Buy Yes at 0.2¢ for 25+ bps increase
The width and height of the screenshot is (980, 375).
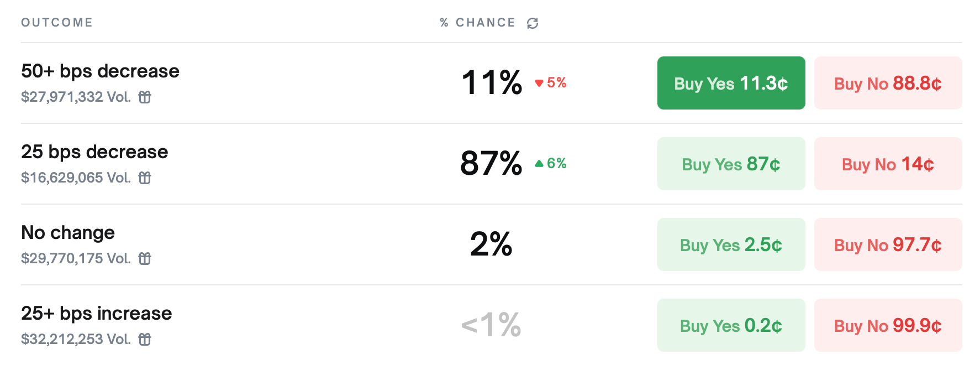(x=731, y=325)
